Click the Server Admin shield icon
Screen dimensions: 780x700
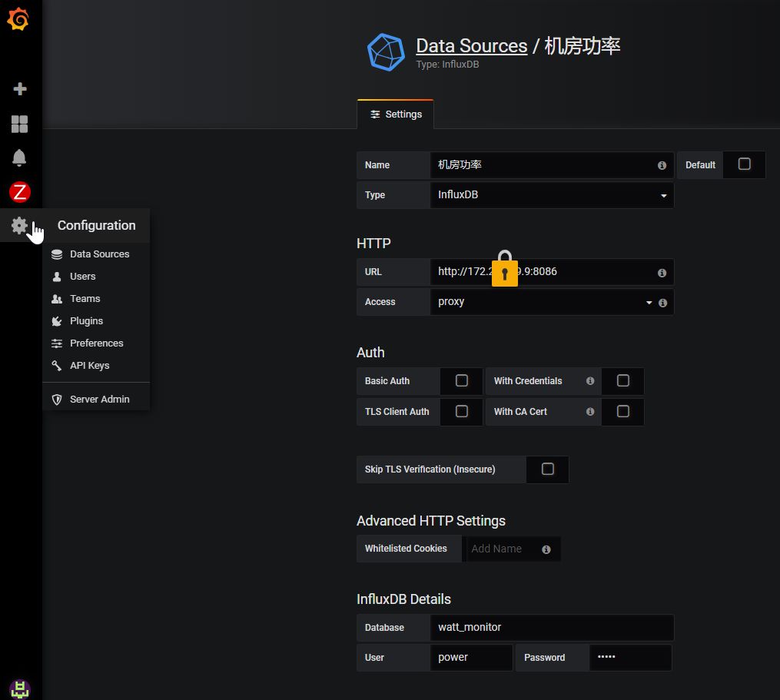coord(57,400)
